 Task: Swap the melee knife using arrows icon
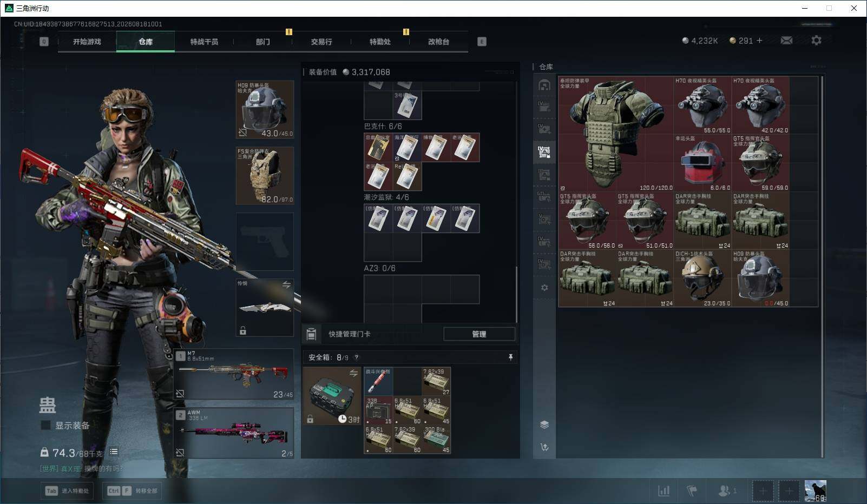click(x=286, y=284)
